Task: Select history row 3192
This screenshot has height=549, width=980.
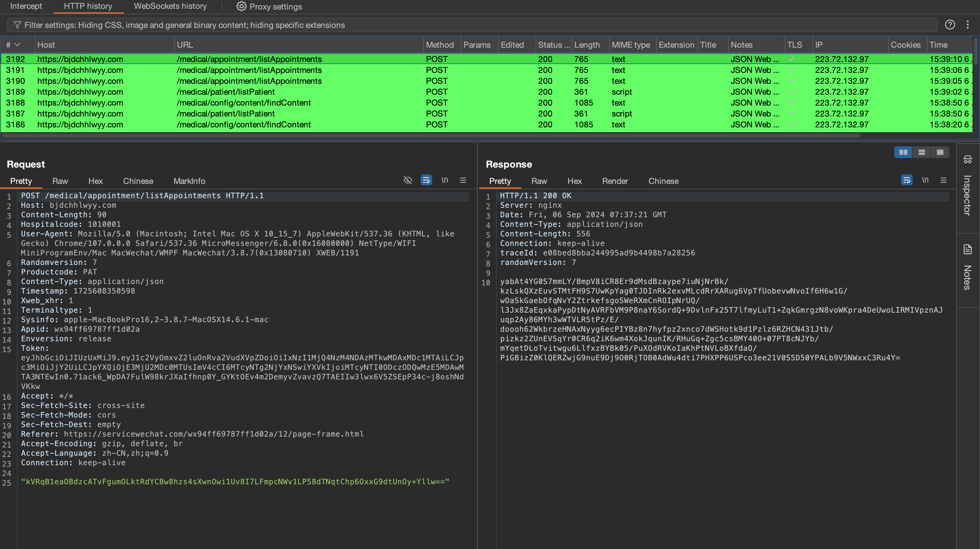Action: (487, 59)
